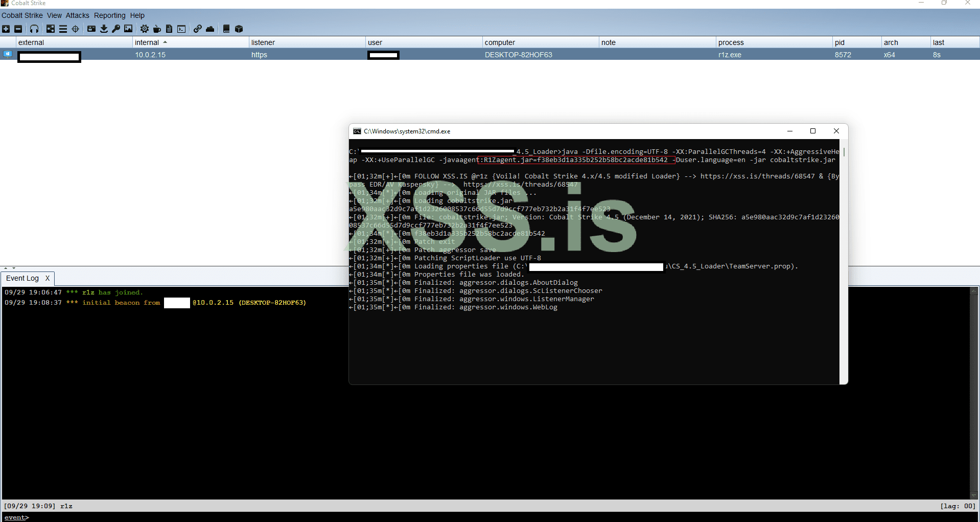Switch to the Target Table crosshair icon

(75, 29)
